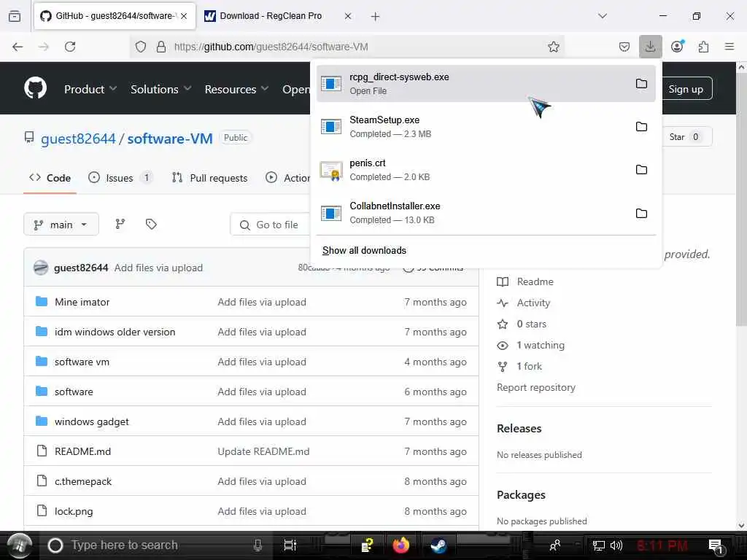747x560 pixels.
Task: Show rcpg_direct-sysweb.exe in folder
Action: point(641,84)
